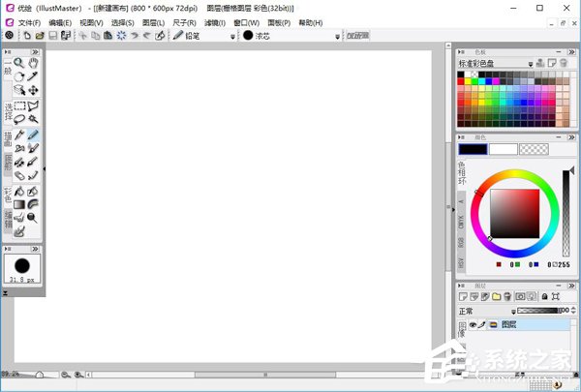Collapse the color panel double-chevron
This screenshot has width=581, height=392.
[571, 137]
